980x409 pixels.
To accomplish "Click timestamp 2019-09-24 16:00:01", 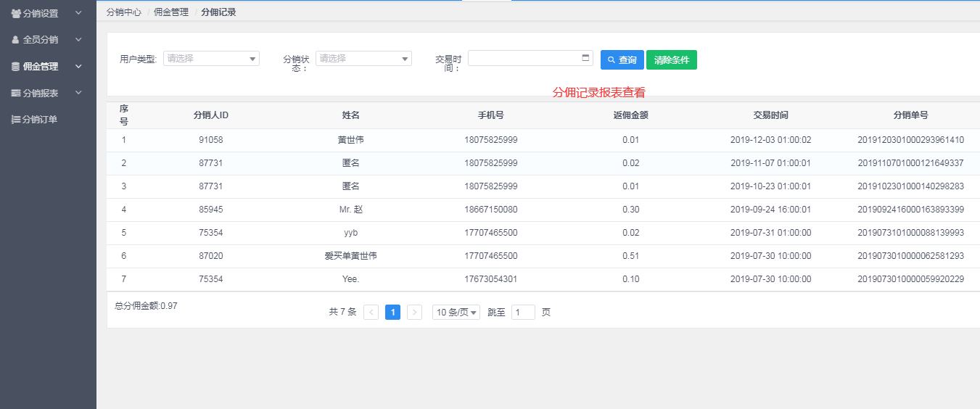I will 770,210.
